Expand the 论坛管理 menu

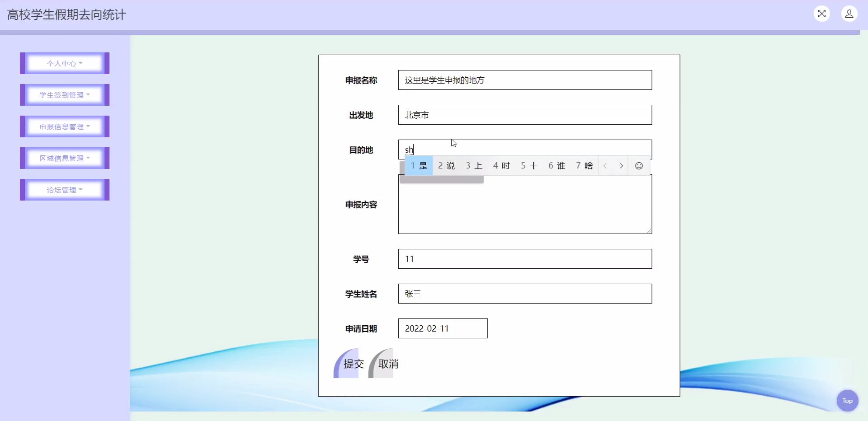coord(65,190)
